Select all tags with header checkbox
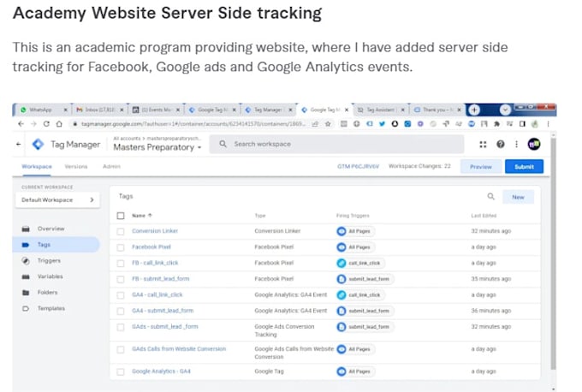 121,216
